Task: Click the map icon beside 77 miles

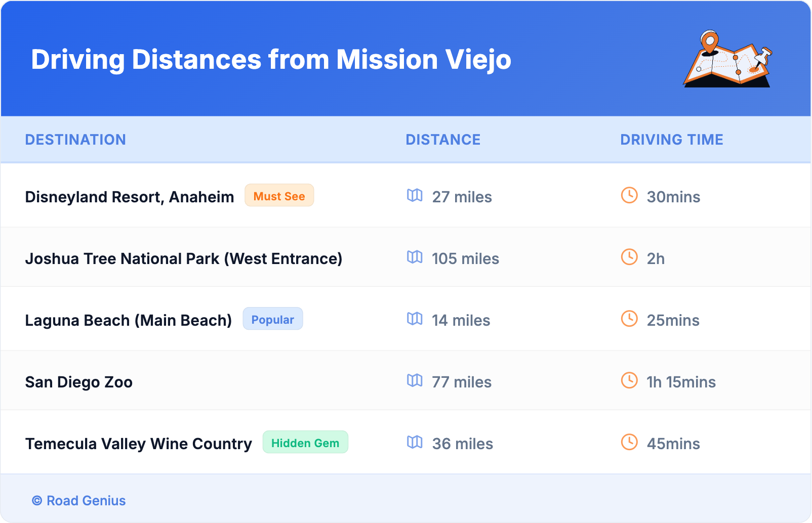Action: click(415, 380)
